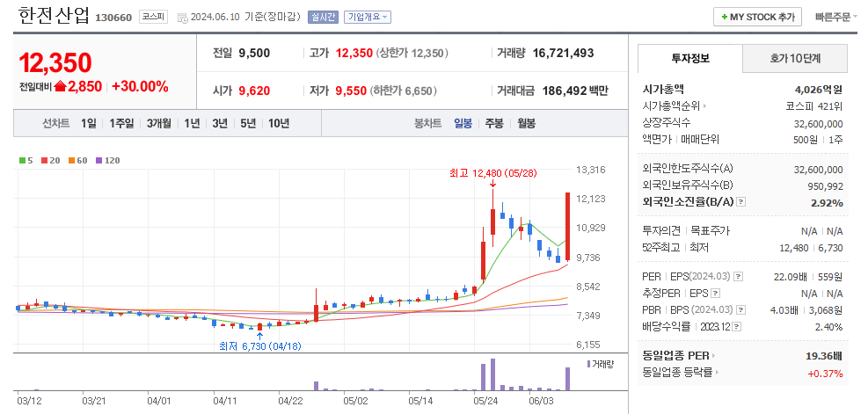Screen dimensions: 868x414
Task: Click the 거래량 value 16,721,493
Action: [563, 53]
